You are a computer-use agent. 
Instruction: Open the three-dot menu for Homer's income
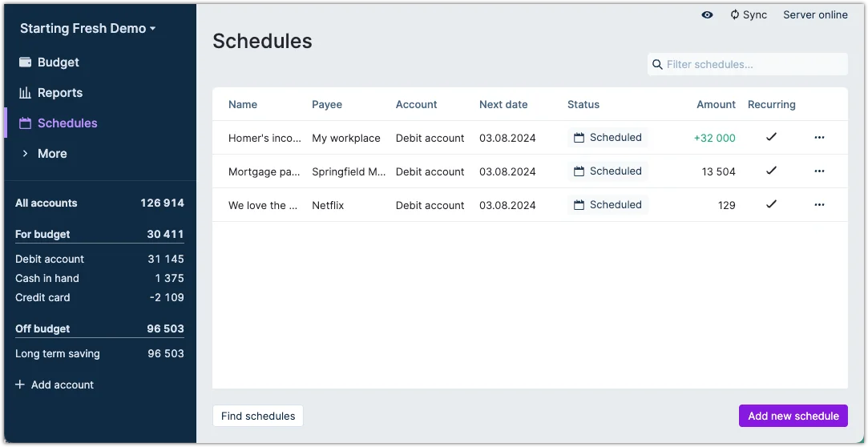(819, 138)
